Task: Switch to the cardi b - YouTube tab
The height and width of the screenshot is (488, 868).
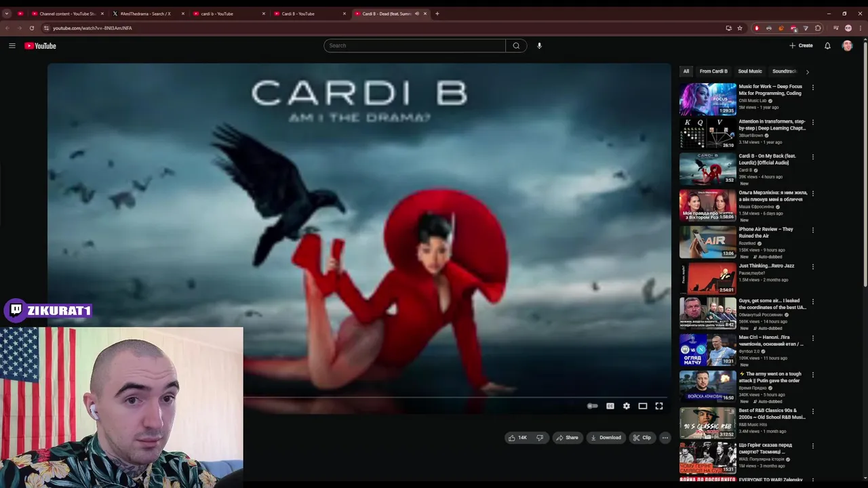Action: [229, 14]
